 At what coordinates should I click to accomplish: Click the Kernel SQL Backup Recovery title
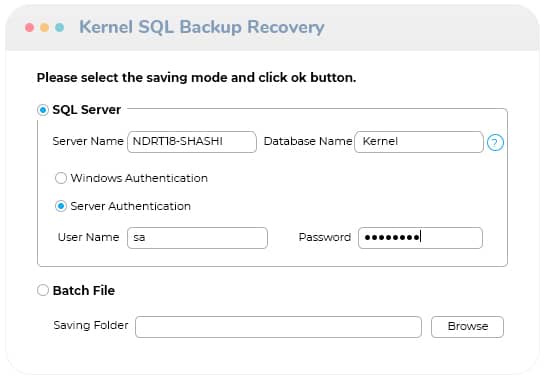pos(202,27)
